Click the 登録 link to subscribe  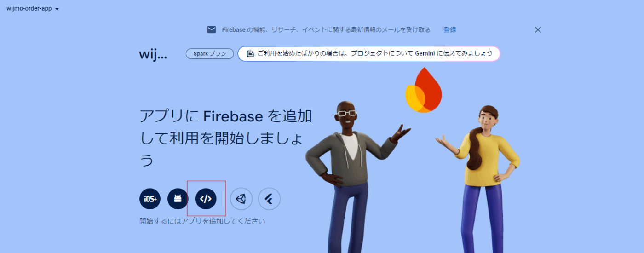[450, 30]
